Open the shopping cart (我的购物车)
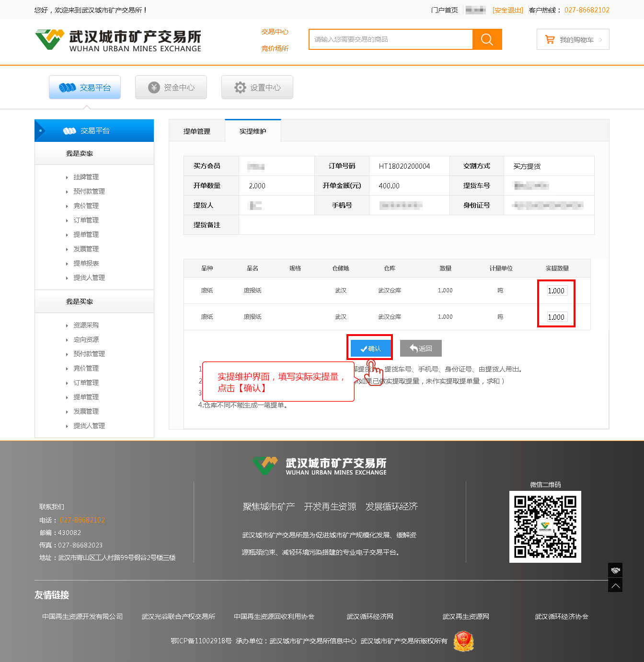 click(573, 40)
